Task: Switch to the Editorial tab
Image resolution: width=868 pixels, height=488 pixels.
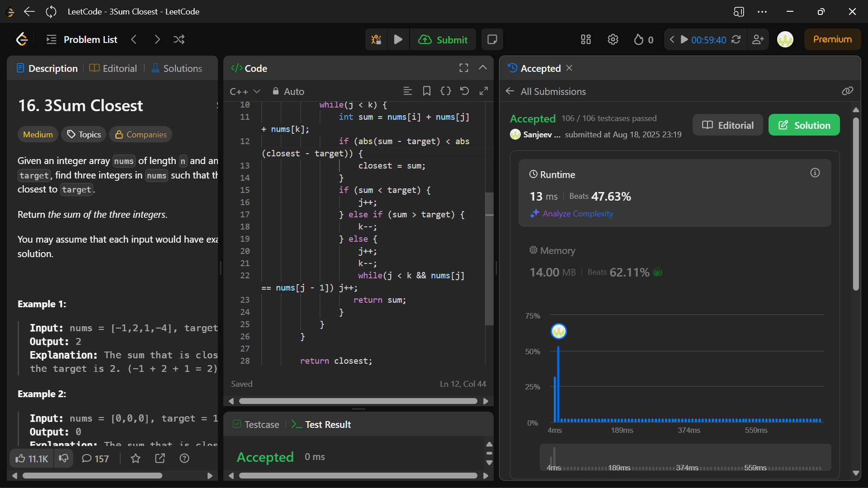Action: point(113,68)
